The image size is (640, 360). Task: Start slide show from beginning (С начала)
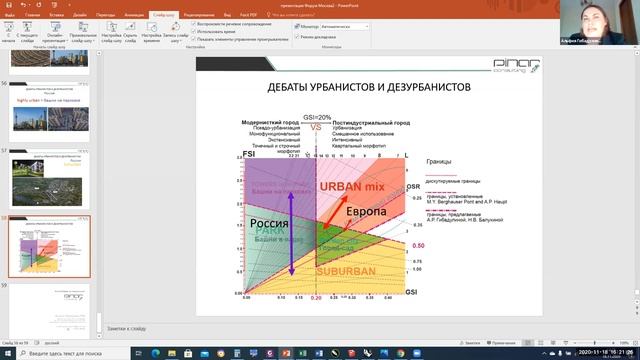(x=8, y=32)
